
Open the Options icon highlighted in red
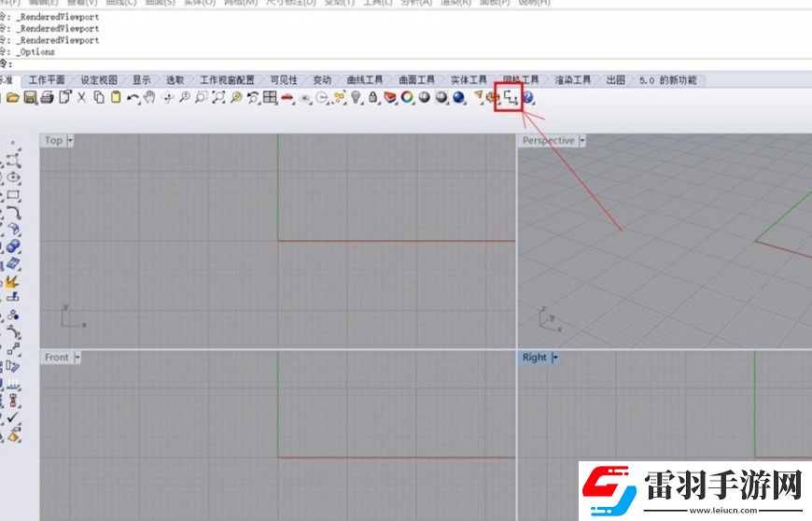pos(511,97)
